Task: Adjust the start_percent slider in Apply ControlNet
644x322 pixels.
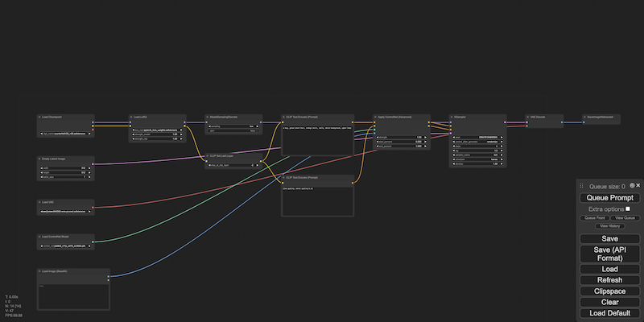Action: pos(401,142)
